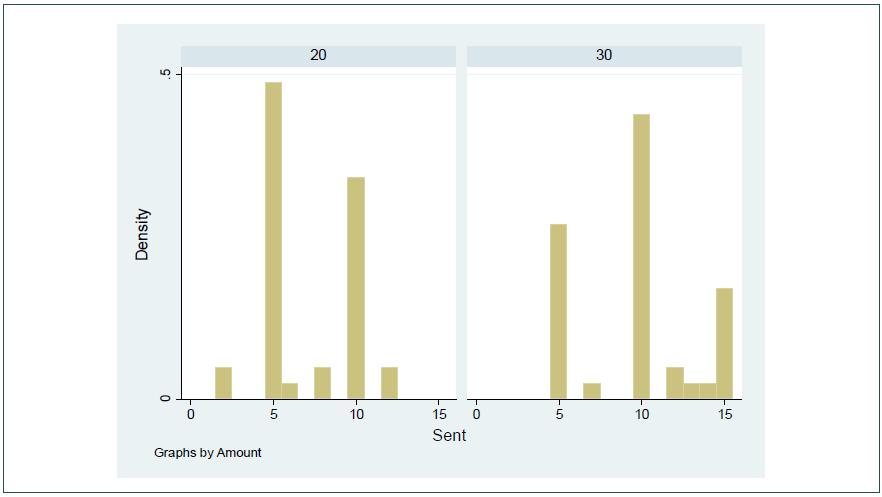This screenshot has height=497, width=882.
Task: Click the tallest bar in panel 30
Action: click(641, 256)
